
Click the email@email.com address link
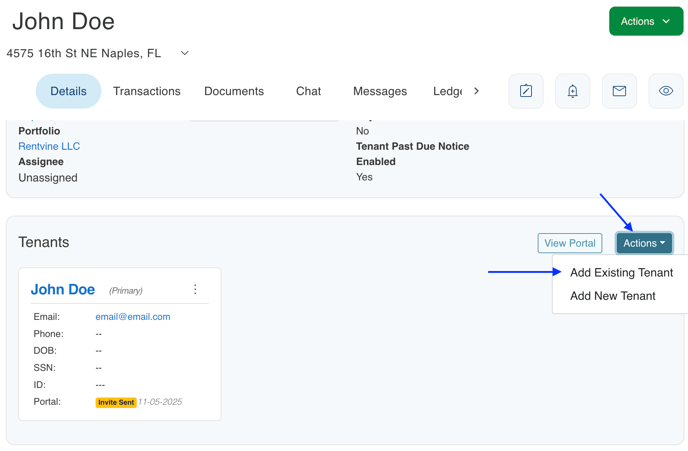point(133,317)
